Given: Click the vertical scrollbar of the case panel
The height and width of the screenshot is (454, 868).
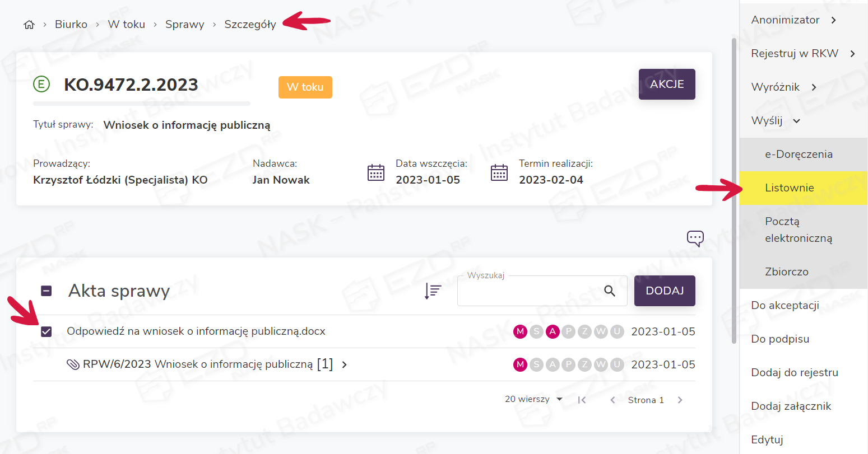Looking at the screenshot, I should tap(734, 190).
